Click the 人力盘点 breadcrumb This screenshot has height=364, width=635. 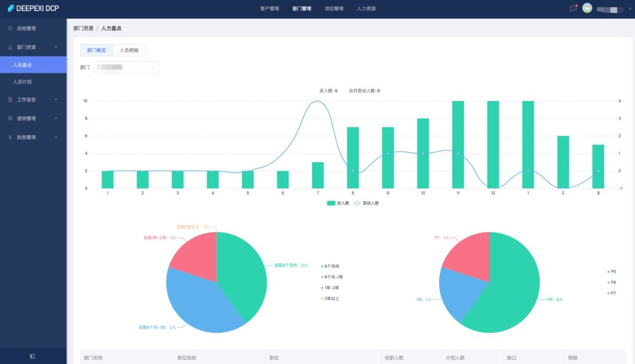111,28
